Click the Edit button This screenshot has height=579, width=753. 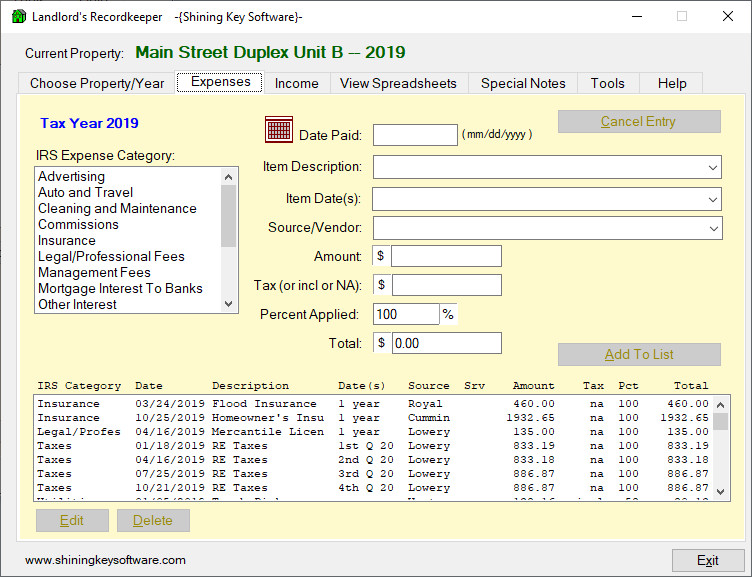click(x=72, y=520)
